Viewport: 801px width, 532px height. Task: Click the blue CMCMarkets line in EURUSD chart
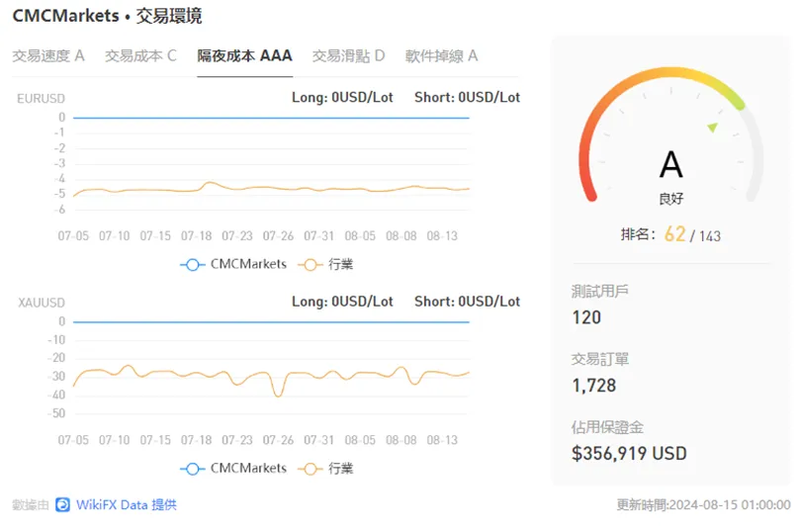coord(271,118)
